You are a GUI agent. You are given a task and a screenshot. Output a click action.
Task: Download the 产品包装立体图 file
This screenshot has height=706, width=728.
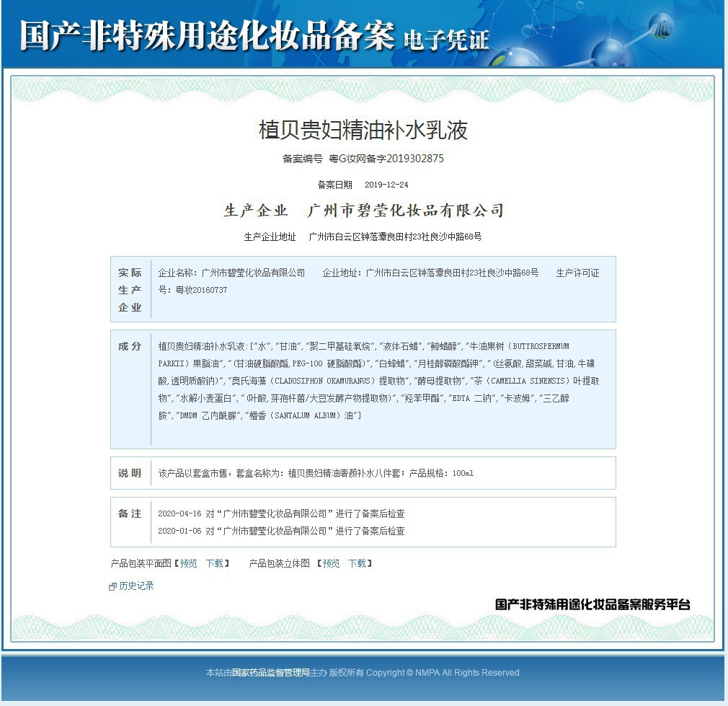(x=357, y=563)
